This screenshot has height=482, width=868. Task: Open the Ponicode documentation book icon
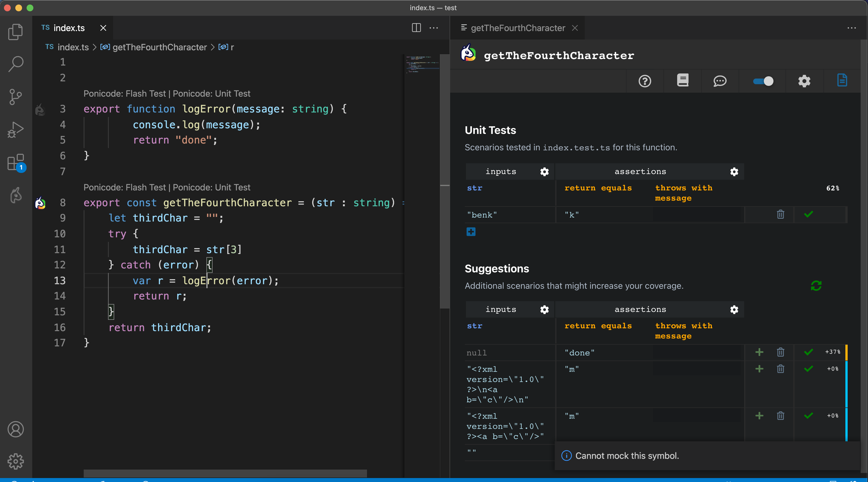(x=683, y=81)
